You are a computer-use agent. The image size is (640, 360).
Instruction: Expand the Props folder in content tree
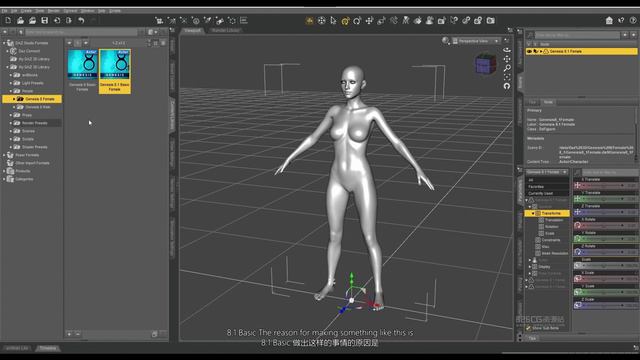click(x=11, y=115)
